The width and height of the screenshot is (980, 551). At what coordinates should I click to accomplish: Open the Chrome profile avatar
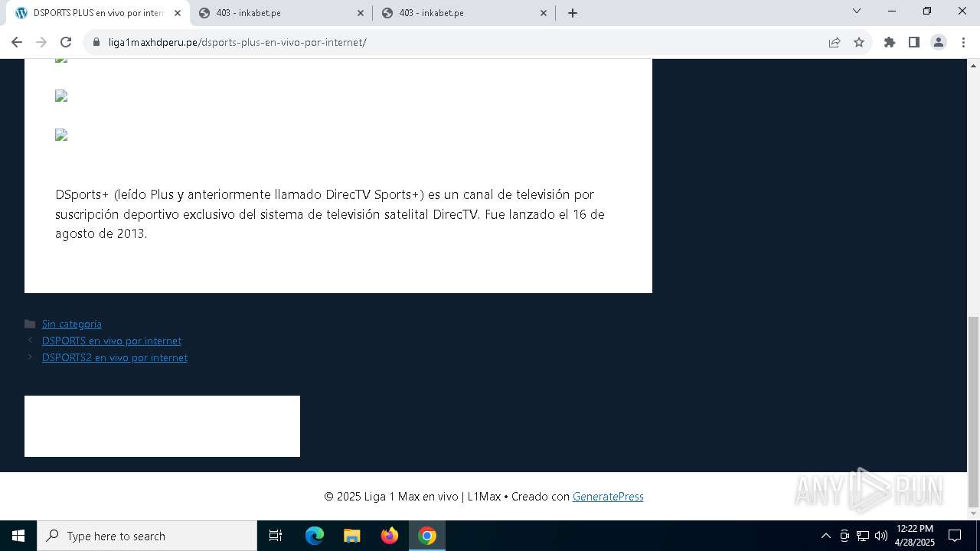point(939,42)
